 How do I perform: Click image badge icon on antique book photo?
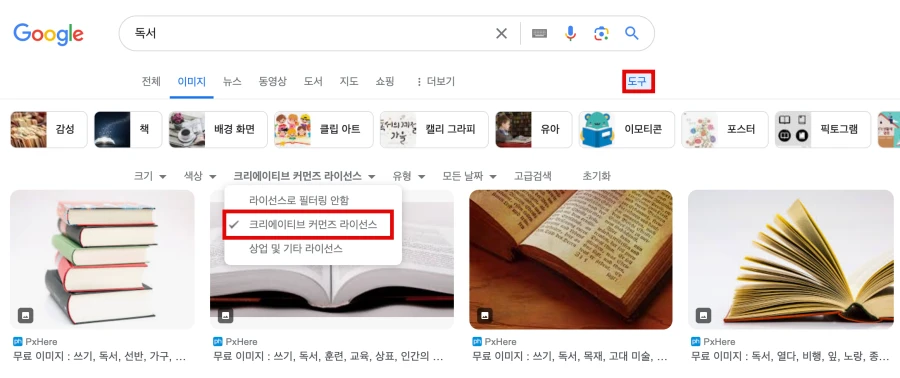tap(485, 315)
